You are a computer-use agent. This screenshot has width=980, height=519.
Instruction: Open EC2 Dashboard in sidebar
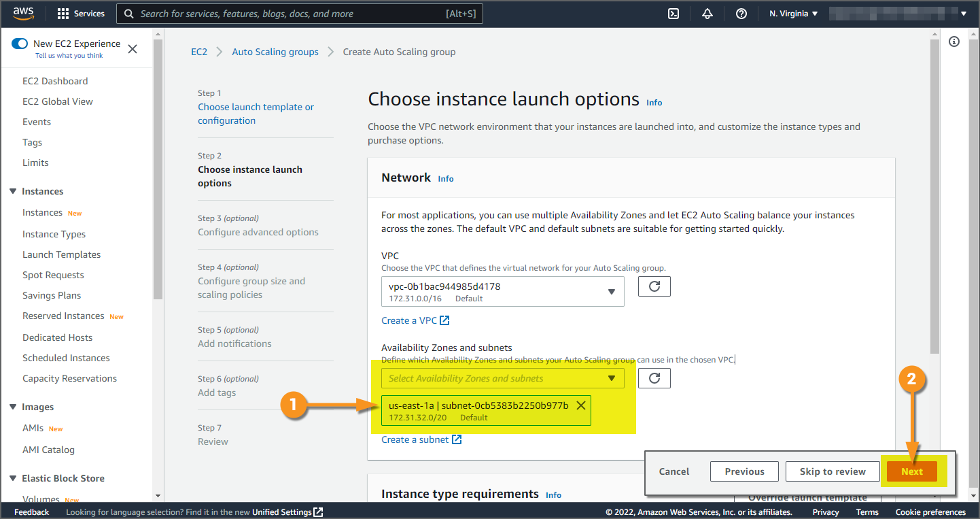click(55, 81)
